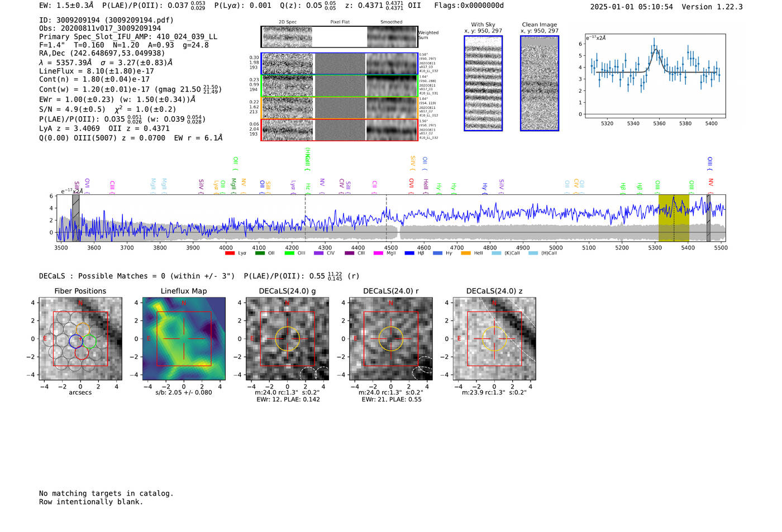
Task: Click the yellow aperture circle in DECaLS z
Action: [494, 339]
